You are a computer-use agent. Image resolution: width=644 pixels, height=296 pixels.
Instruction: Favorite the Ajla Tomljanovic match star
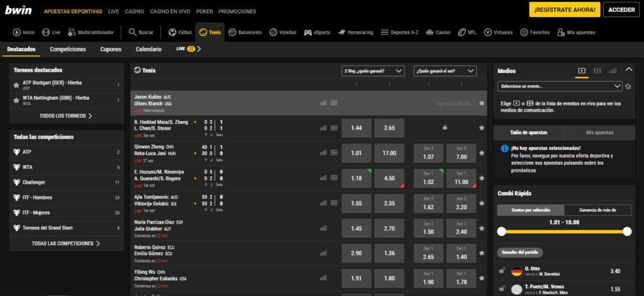coord(482,203)
